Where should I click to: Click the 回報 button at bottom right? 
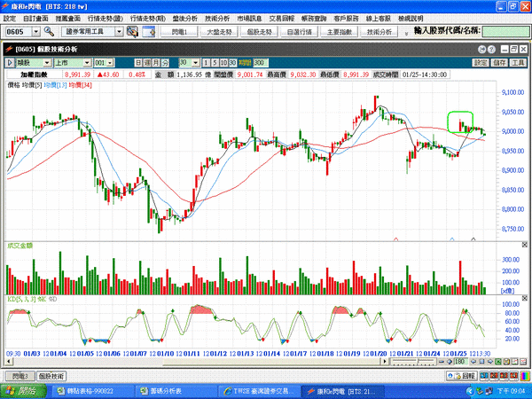click(x=462, y=376)
